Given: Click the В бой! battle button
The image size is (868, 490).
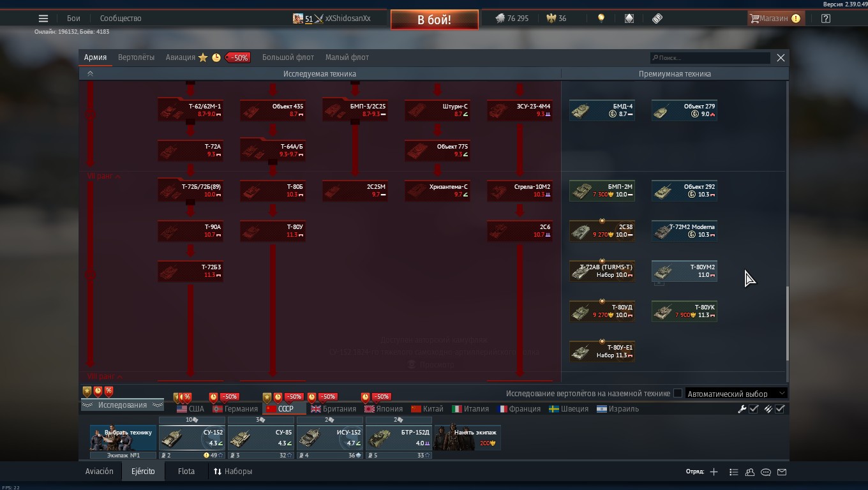Looking at the screenshot, I should tap(435, 20).
